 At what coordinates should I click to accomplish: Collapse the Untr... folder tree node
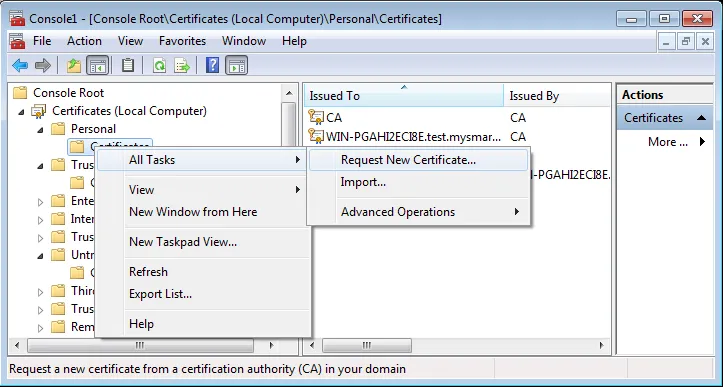[41, 256]
